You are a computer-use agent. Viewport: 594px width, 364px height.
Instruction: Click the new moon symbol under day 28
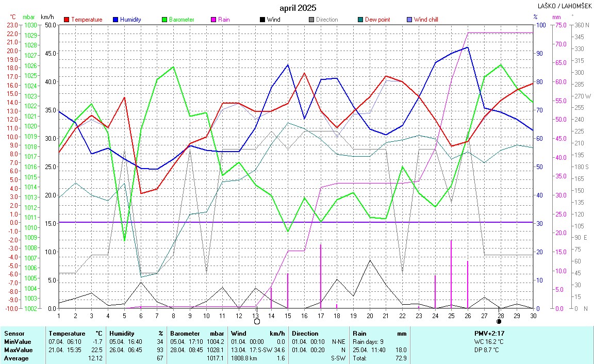(499, 321)
